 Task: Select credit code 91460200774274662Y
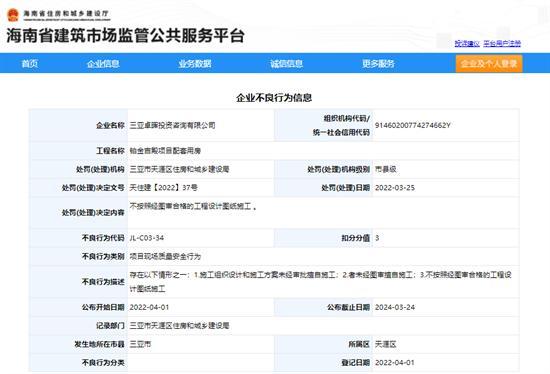(412, 125)
